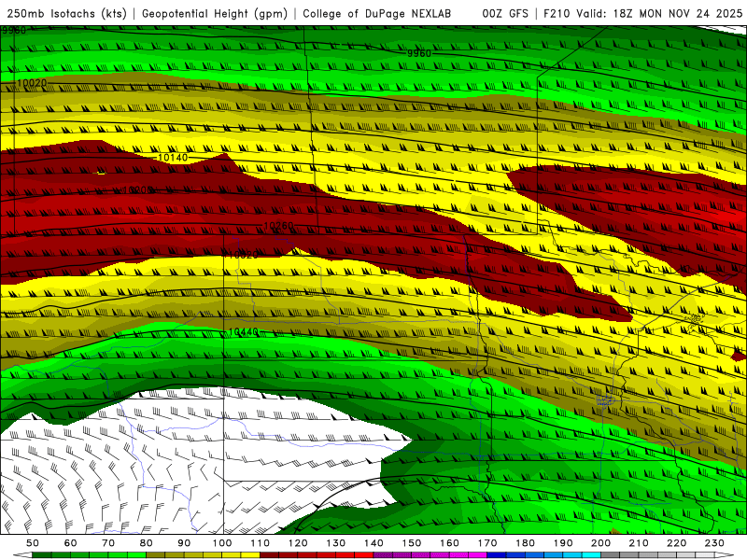Click the right arrow end of color bar
The height and width of the screenshot is (560, 747).
pyautogui.click(x=725, y=555)
